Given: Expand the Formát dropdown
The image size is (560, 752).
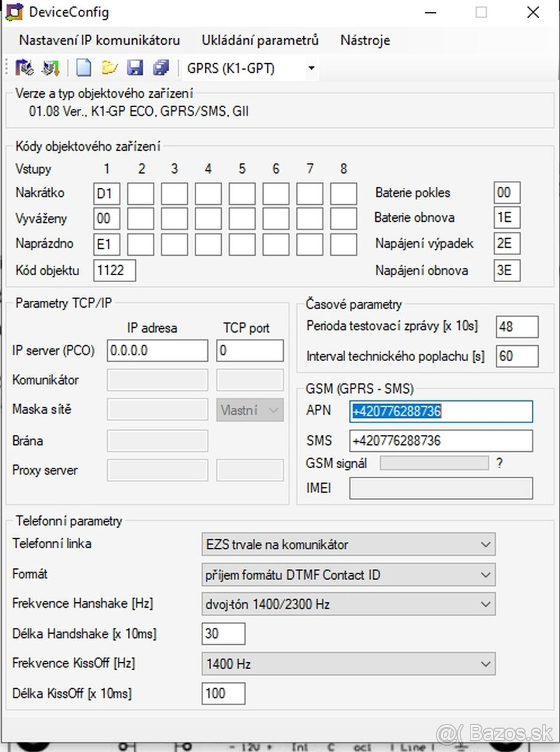Looking at the screenshot, I should point(485,574).
